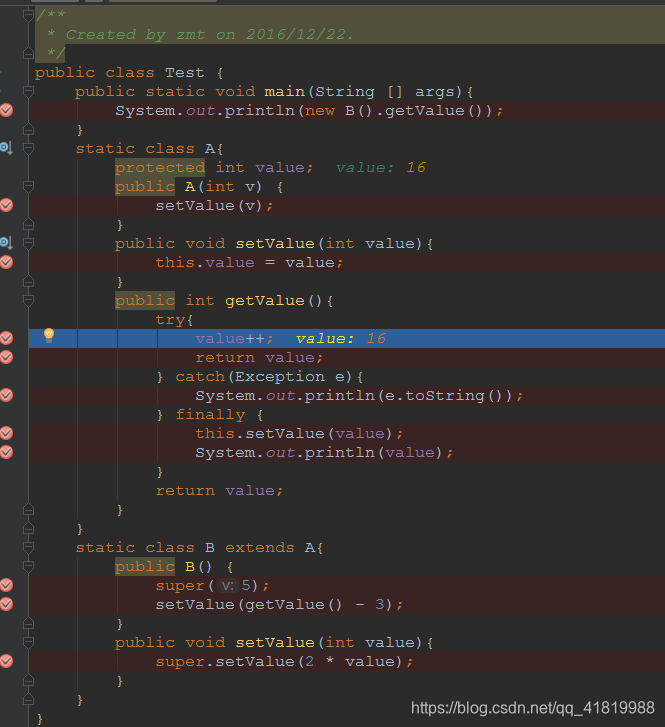Toggle breakpoint on the new B().getValue() line
This screenshot has height=727, width=665.
coord(6,110)
